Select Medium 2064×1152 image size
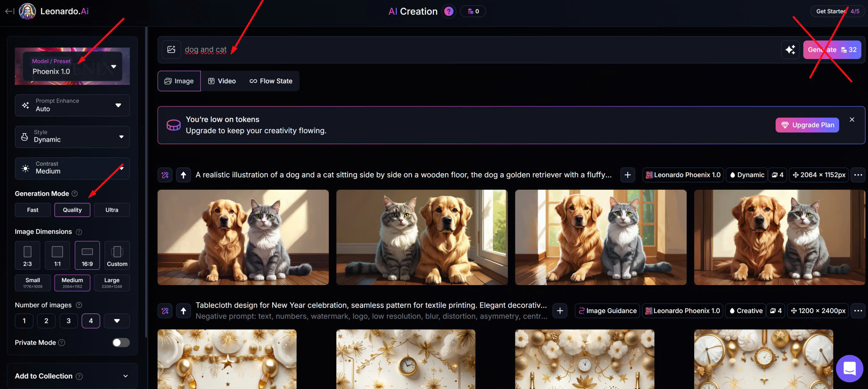 (x=72, y=283)
